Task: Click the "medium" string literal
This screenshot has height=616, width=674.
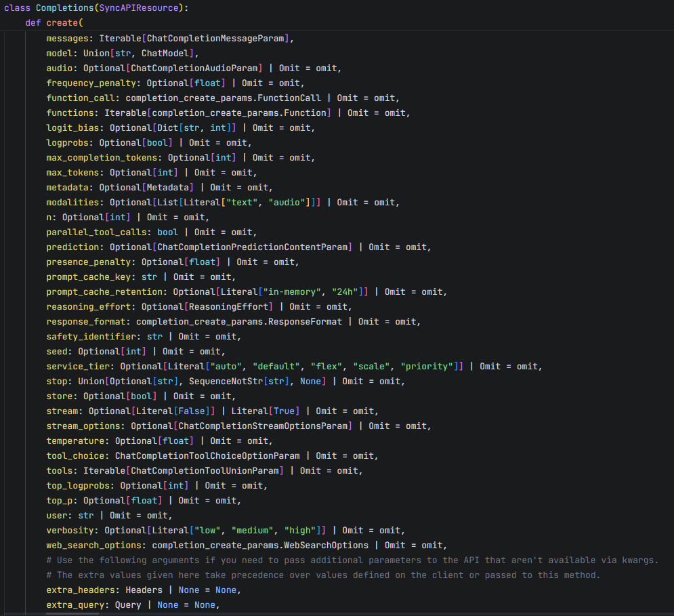Action: coord(253,531)
